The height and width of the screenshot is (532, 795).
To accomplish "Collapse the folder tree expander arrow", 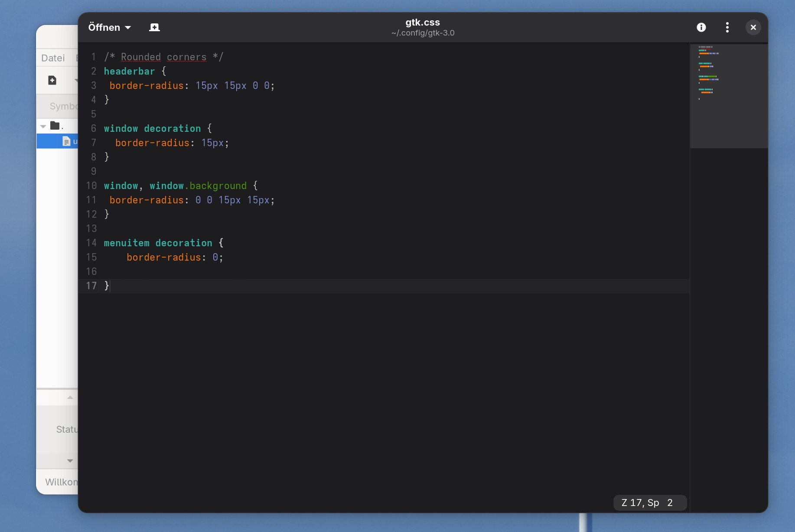I will 43,126.
